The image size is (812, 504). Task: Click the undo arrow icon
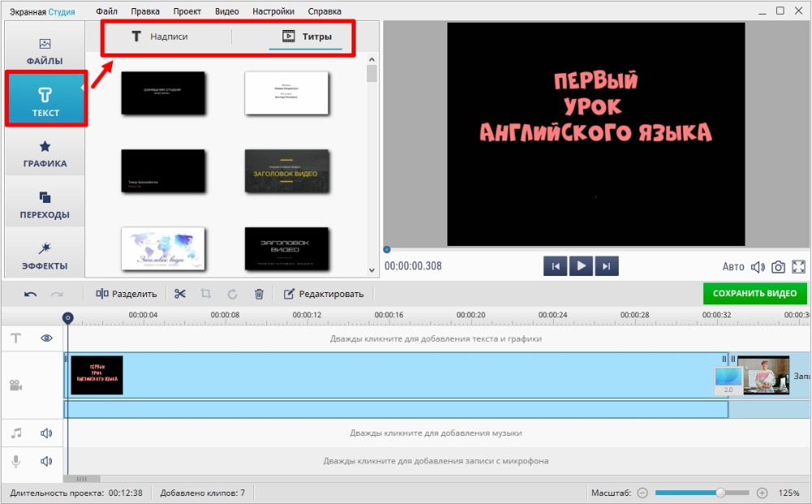click(x=30, y=294)
